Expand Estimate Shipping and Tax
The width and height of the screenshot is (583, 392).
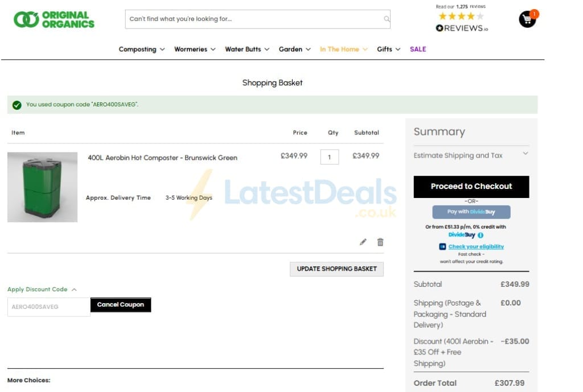coord(471,155)
